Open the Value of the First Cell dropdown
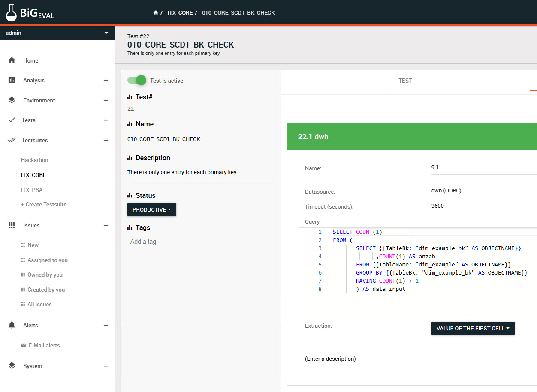Viewport: 537px width, 392px height. [x=473, y=329]
